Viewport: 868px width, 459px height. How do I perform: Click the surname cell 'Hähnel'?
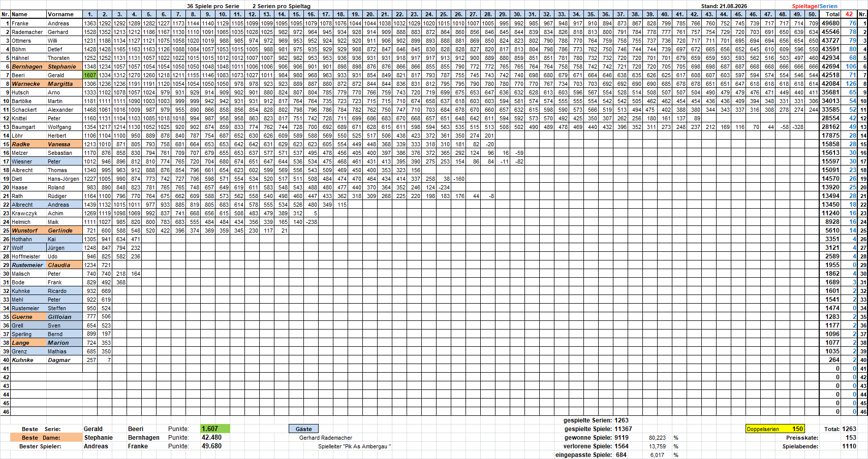tap(28, 58)
